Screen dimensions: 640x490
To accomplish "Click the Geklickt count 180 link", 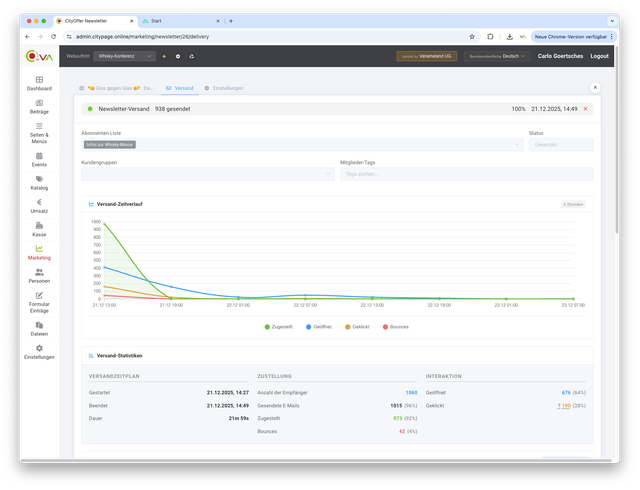I will pyautogui.click(x=564, y=406).
